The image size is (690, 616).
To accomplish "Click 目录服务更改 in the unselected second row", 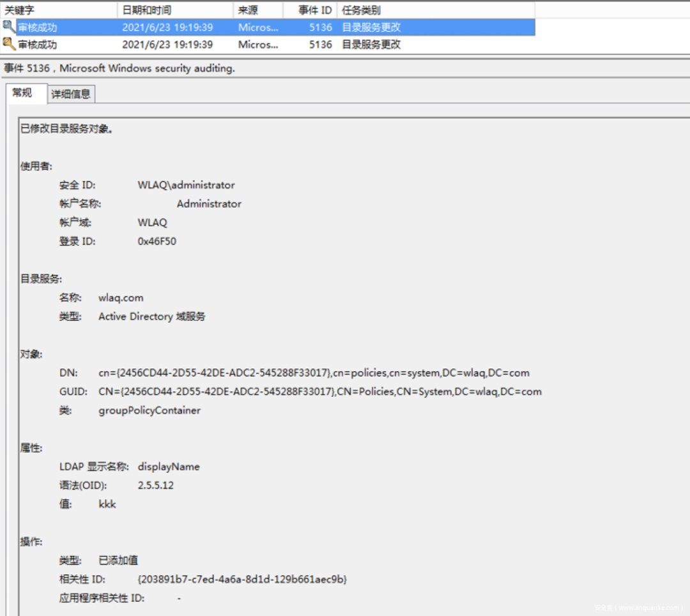I will [x=371, y=45].
